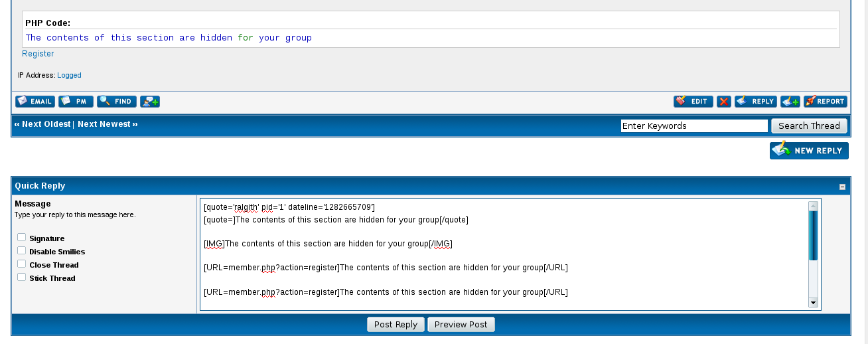Screen dimensions: 868x344
Task: Click the Reply button on post
Action: click(x=755, y=102)
